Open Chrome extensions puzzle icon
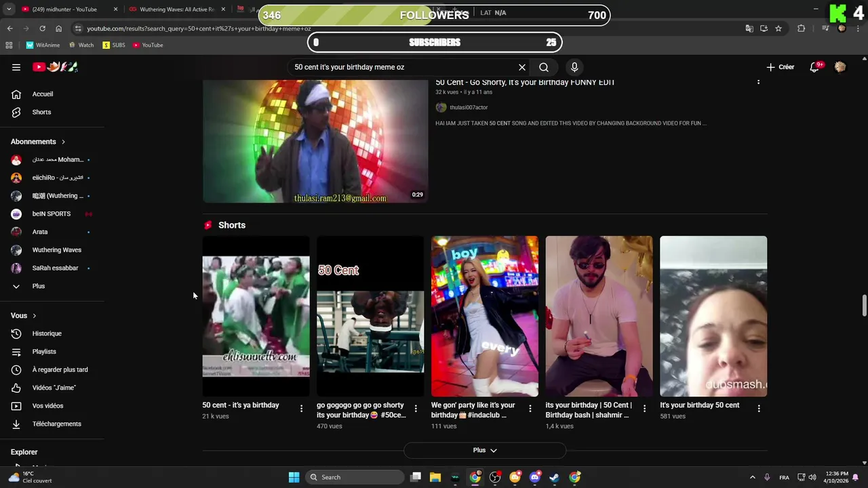This screenshot has width=868, height=488. tap(802, 28)
